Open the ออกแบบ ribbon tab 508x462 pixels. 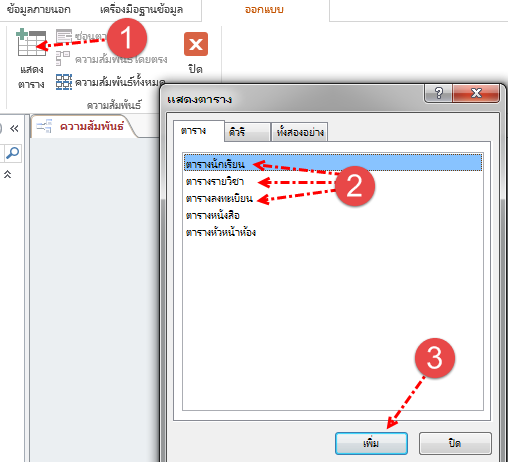click(x=264, y=10)
